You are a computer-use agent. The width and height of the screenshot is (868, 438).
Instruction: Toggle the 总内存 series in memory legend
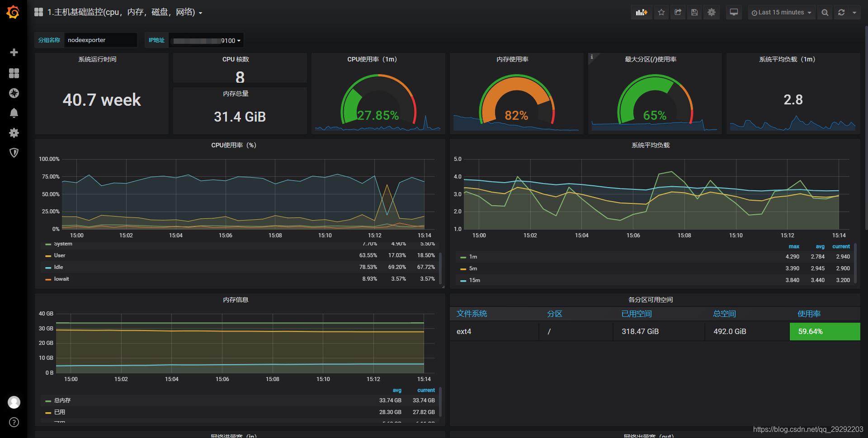62,400
